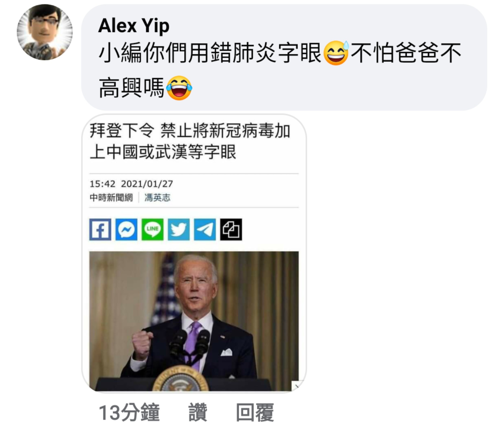Share the article with the Twitter bird icon
This screenshot has width=504, height=446.
tap(179, 229)
